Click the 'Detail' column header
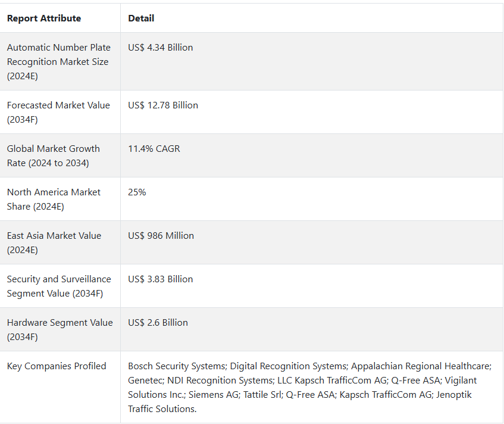 tap(141, 18)
